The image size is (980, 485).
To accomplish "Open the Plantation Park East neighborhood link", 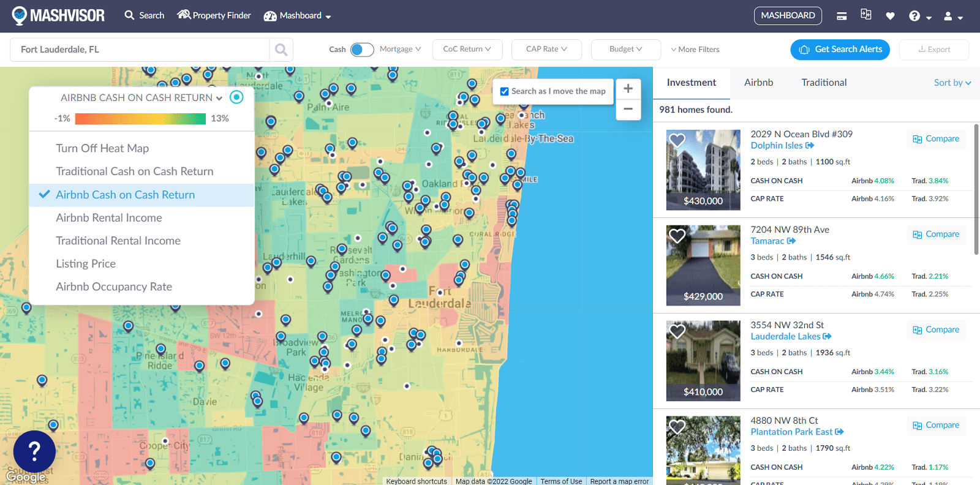I will (x=797, y=432).
